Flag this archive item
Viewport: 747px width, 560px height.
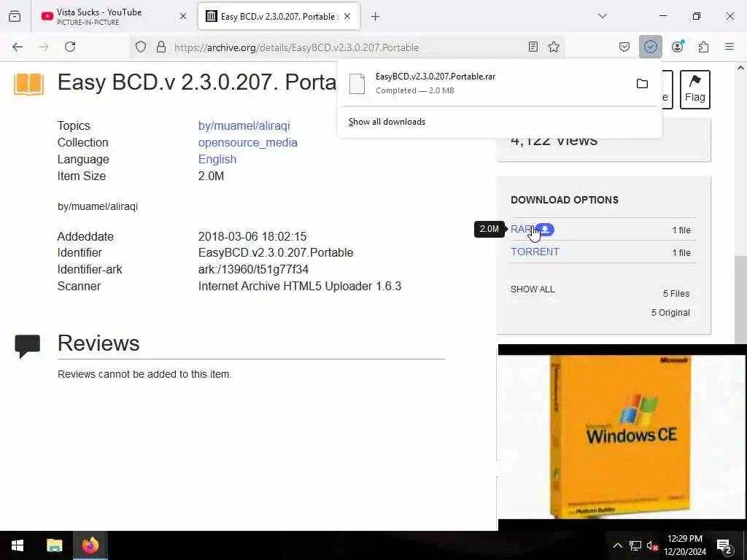(x=695, y=90)
